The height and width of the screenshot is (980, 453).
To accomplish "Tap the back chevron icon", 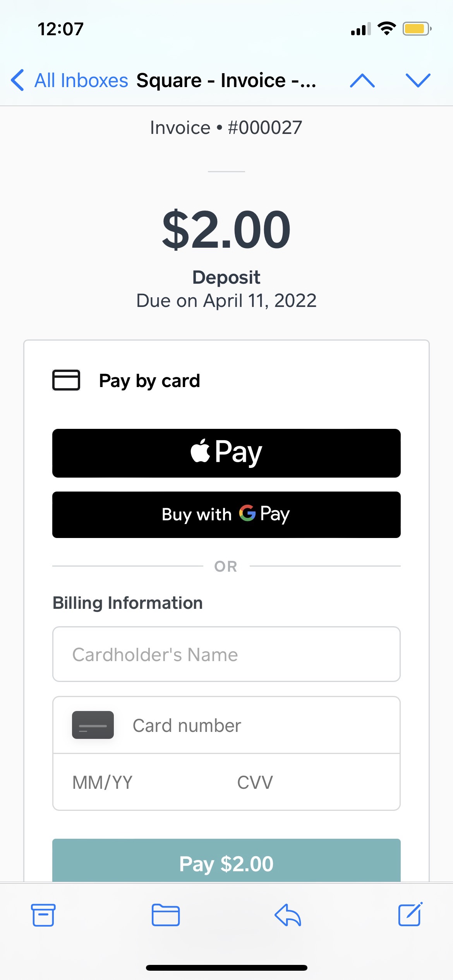I will [18, 81].
